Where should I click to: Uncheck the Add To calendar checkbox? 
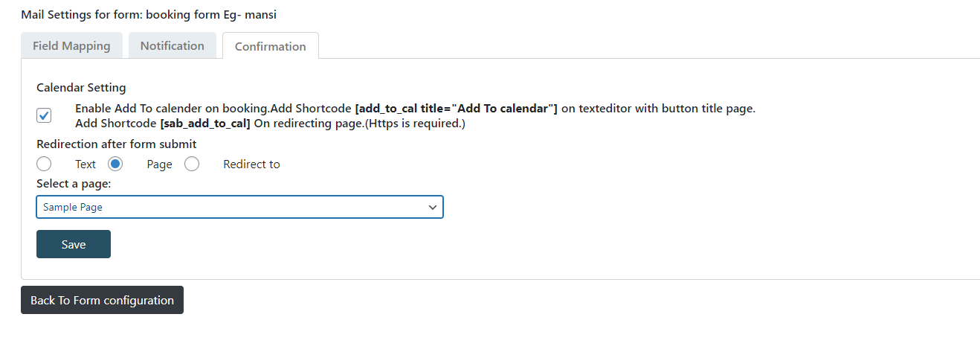click(44, 115)
